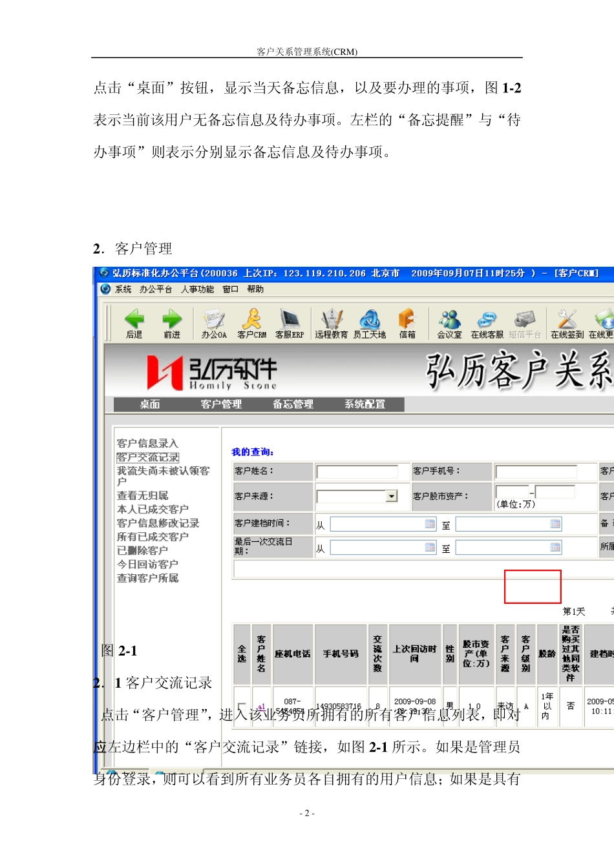Open the 客户信息修改记录 sidebar link

(x=158, y=523)
